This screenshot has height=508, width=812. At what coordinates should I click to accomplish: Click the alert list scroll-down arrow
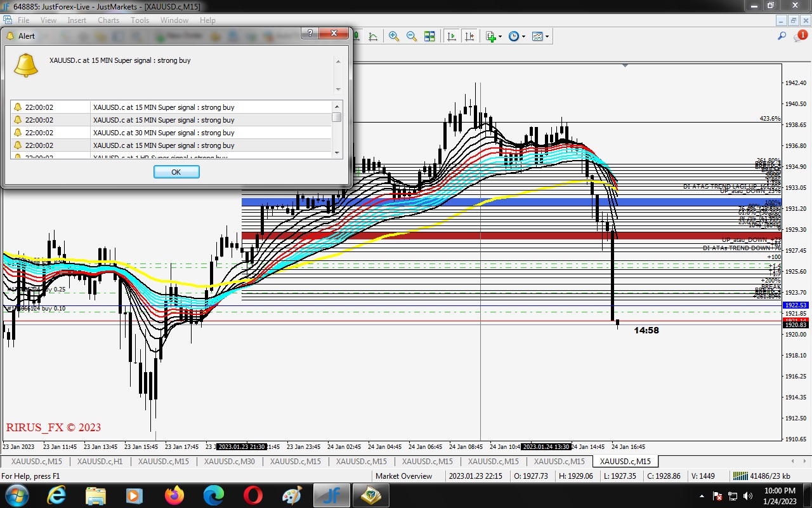[337, 153]
